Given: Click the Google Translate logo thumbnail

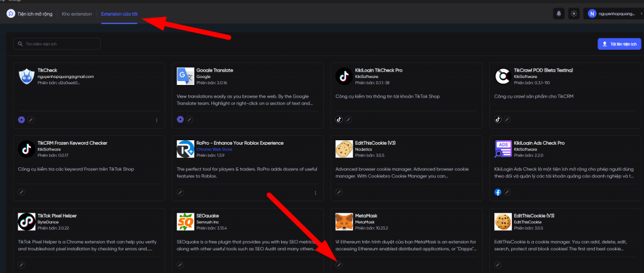Looking at the screenshot, I should coord(186,76).
